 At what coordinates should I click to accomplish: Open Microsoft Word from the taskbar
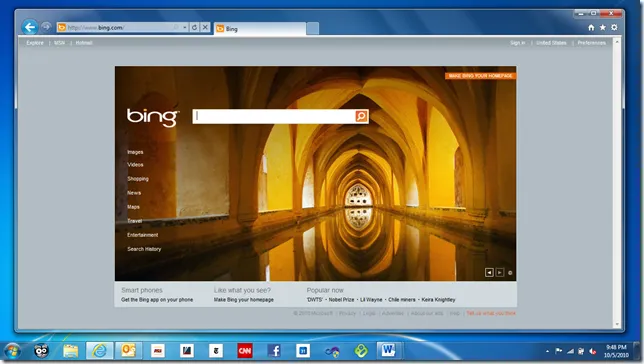click(388, 351)
